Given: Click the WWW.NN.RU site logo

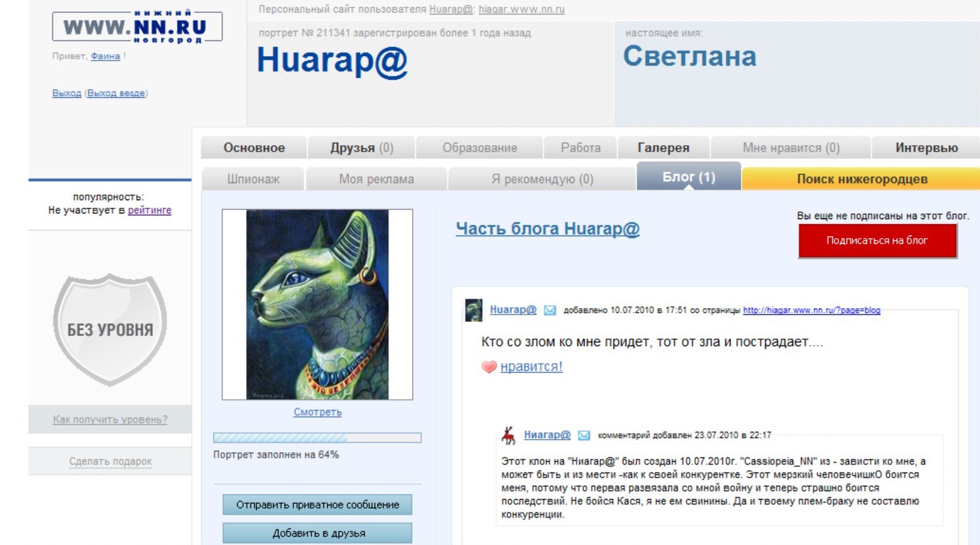Looking at the screenshot, I should 137,27.
